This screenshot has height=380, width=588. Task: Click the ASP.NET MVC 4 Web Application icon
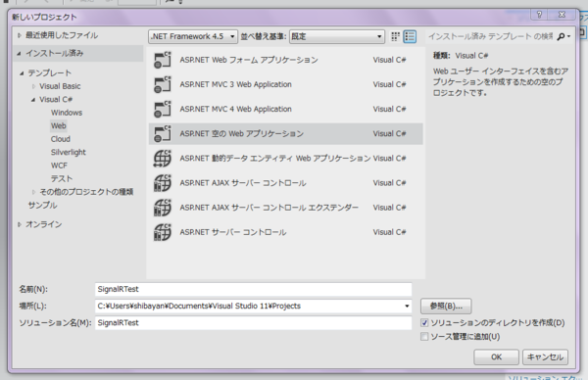pos(163,109)
